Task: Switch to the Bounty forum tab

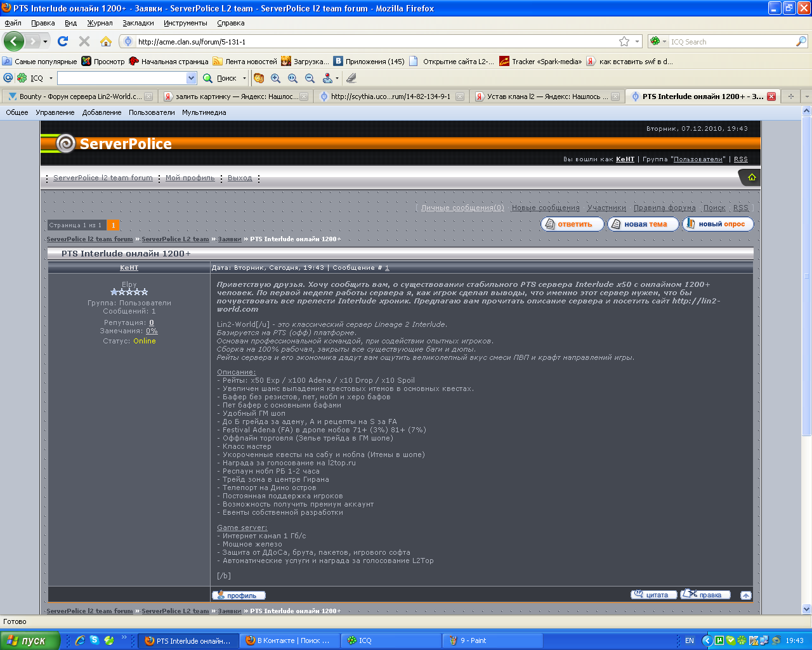Action: pos(79,96)
